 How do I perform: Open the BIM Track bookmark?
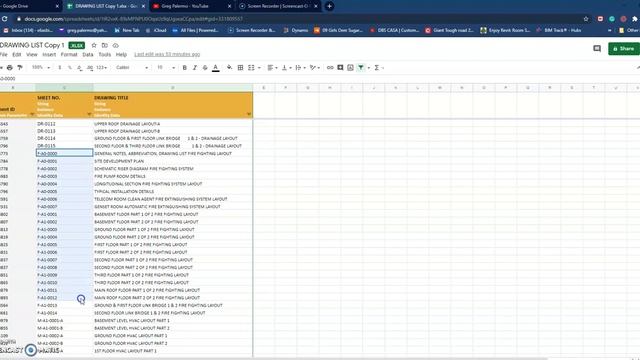coord(558,30)
